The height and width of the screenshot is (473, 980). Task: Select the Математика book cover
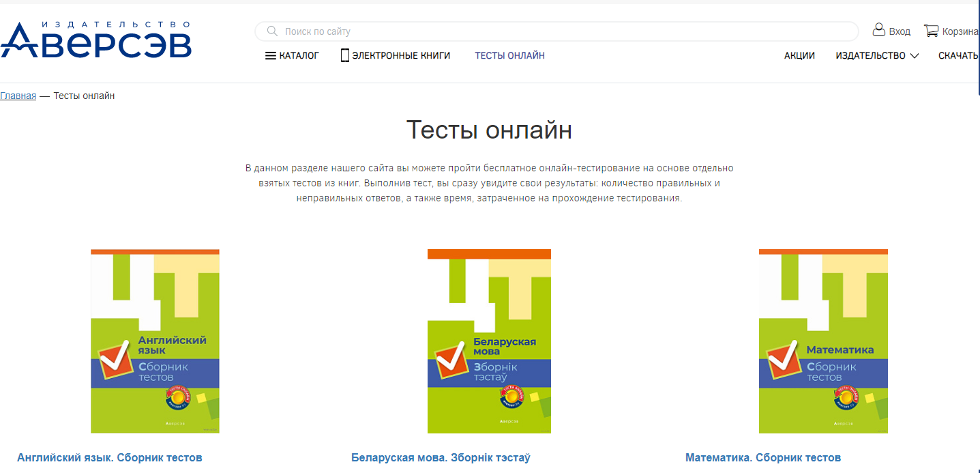click(823, 341)
